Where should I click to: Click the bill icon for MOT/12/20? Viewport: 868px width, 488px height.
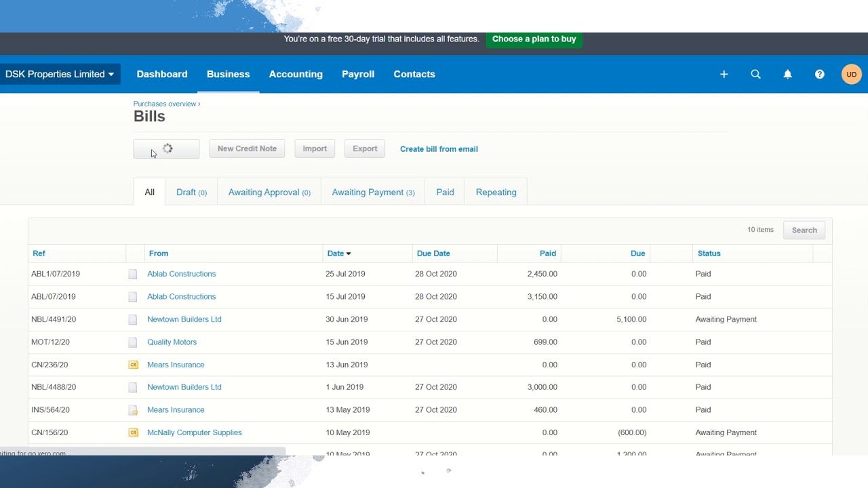(x=133, y=342)
